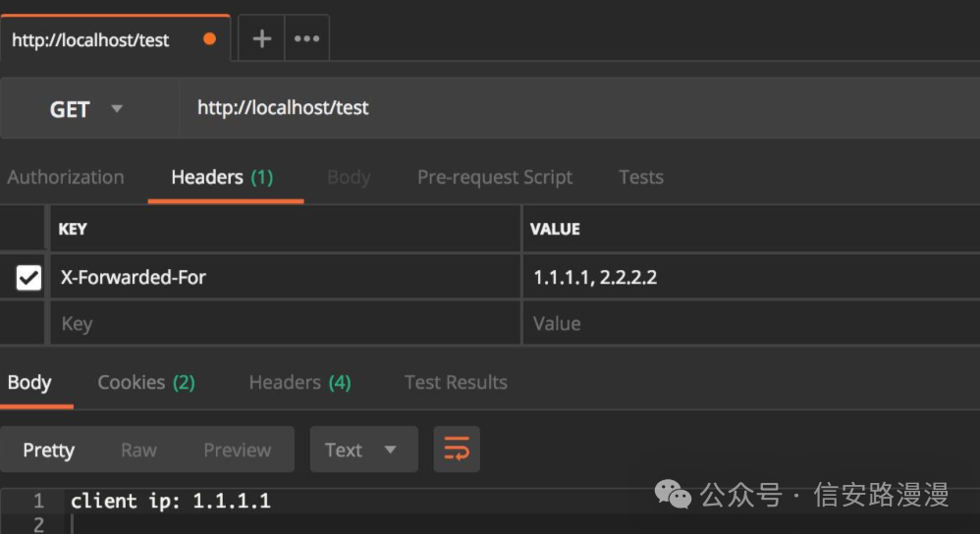Click the plus icon to open new tab

coord(261,39)
